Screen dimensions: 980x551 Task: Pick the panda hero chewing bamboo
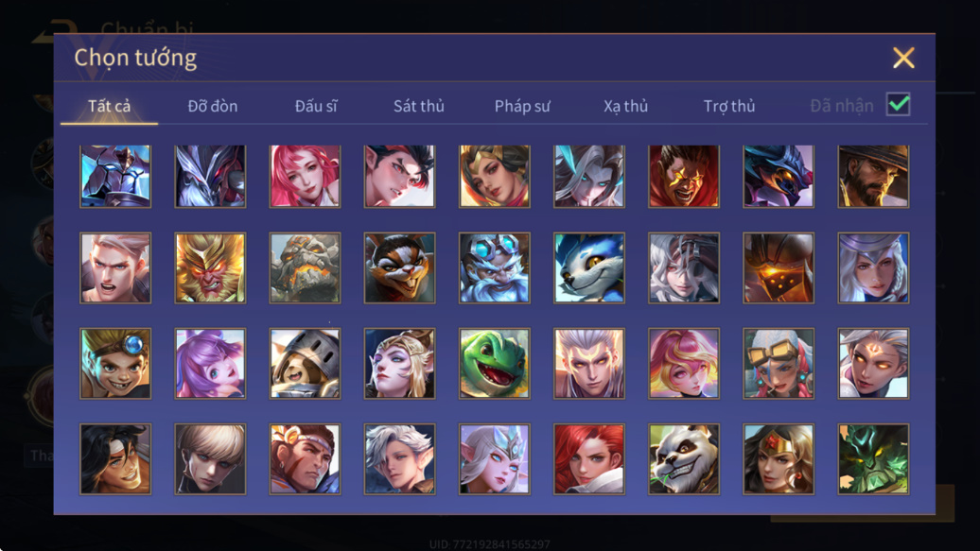pos(684,459)
